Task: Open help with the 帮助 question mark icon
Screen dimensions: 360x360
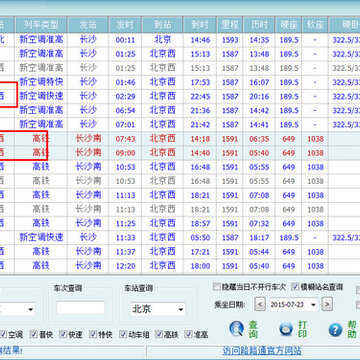Action: point(335,329)
